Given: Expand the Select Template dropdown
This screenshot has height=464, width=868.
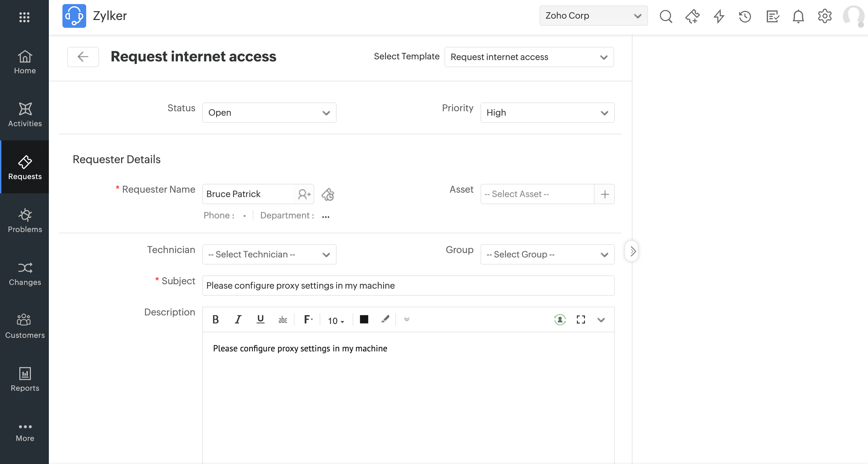Looking at the screenshot, I should pos(529,57).
